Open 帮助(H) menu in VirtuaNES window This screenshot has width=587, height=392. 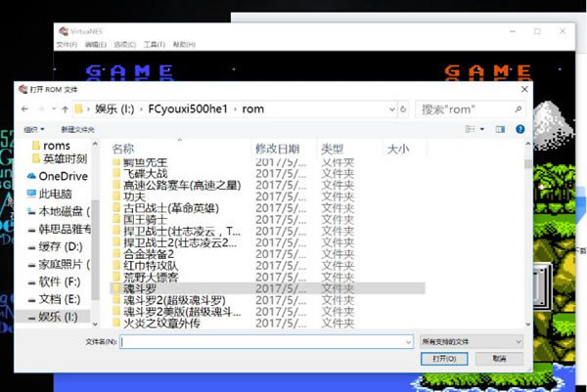coord(184,45)
